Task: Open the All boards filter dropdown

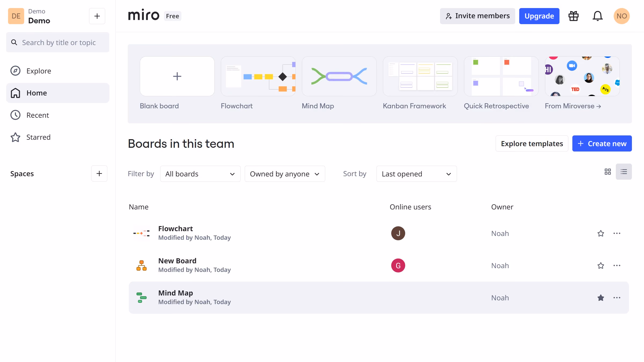Action: point(200,174)
